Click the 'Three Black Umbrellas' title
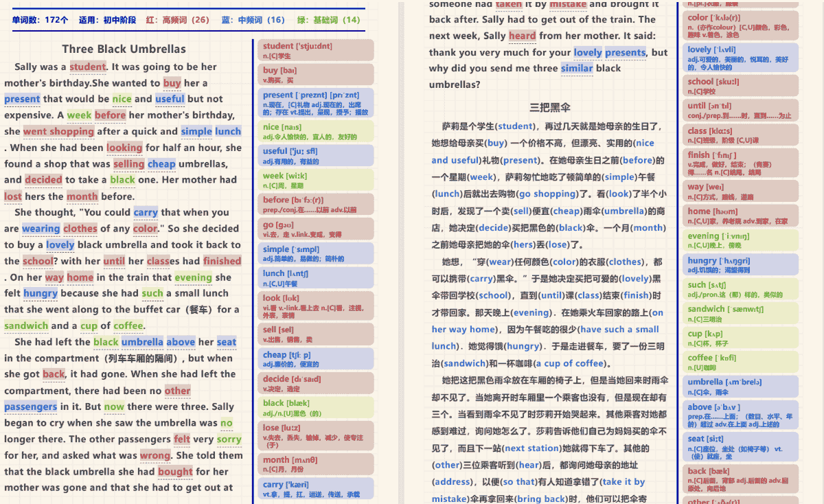The height and width of the screenshot is (504, 824). 124,49
